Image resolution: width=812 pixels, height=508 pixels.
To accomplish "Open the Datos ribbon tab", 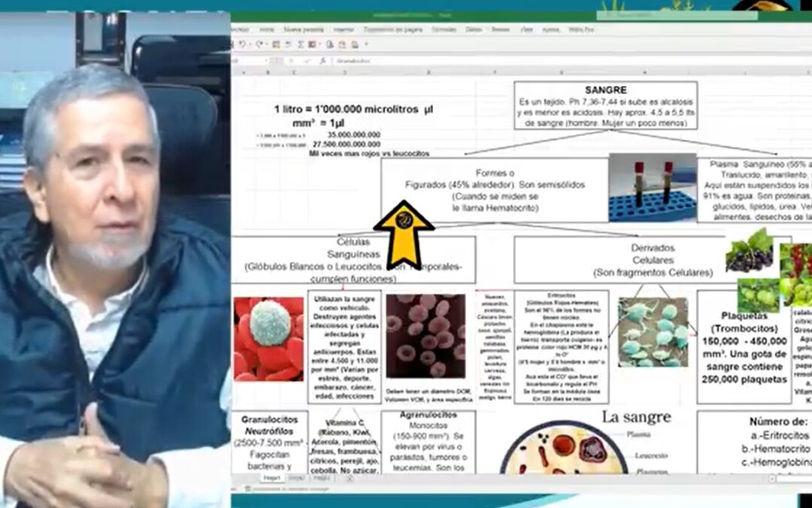I will [x=474, y=30].
